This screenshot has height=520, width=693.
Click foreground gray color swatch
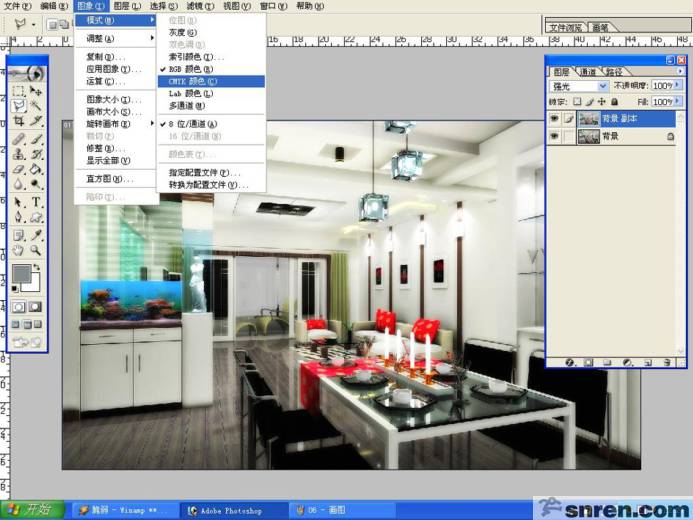tap(21, 273)
